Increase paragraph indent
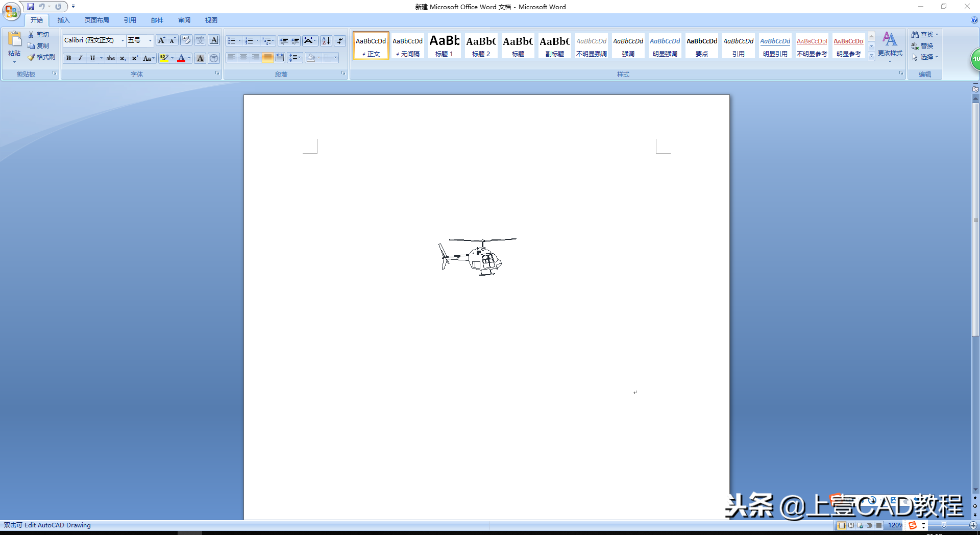980x535 pixels. pyautogui.click(x=296, y=40)
